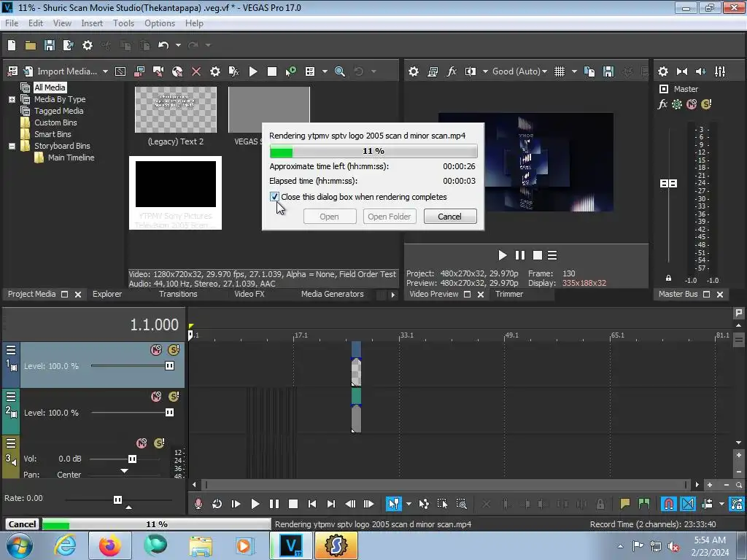Remove selected media with red X icon
The width and height of the screenshot is (747, 560).
point(196,71)
